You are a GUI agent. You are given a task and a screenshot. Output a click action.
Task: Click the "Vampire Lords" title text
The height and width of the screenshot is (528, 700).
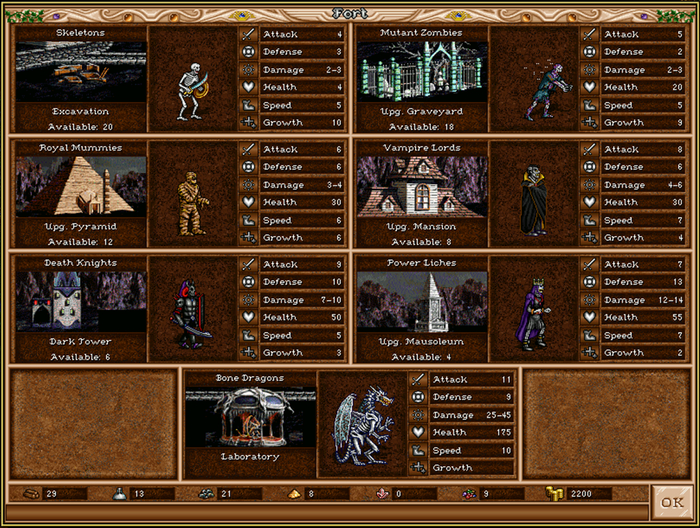pos(421,148)
